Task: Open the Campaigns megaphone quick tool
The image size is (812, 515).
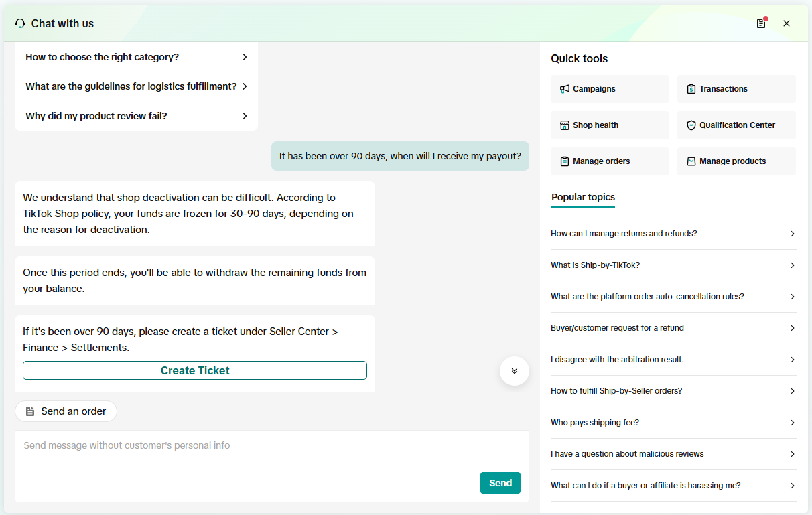Action: 610,89
